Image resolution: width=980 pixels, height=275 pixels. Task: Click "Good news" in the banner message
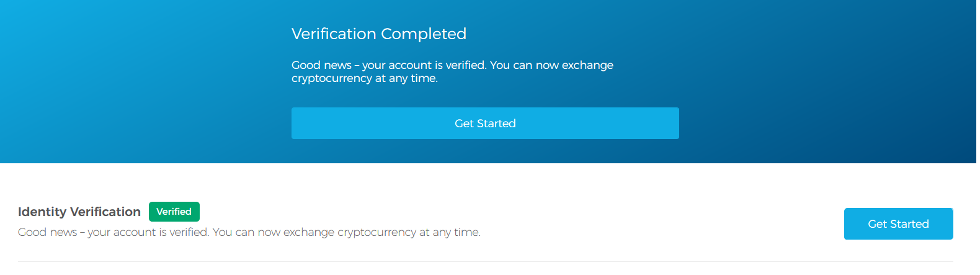coord(321,65)
